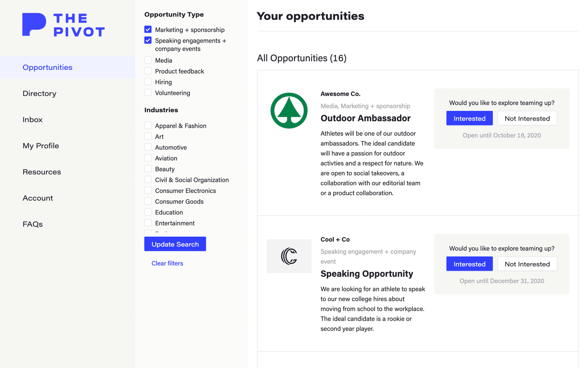This screenshot has width=588, height=368.
Task: Tick the Entertainment industry checkbox
Action: (148, 223)
